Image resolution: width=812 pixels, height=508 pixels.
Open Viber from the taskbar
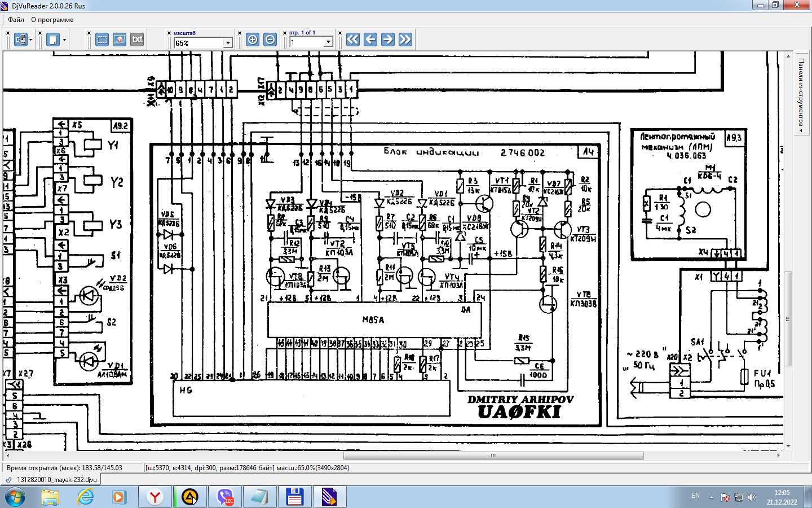pos(225,497)
